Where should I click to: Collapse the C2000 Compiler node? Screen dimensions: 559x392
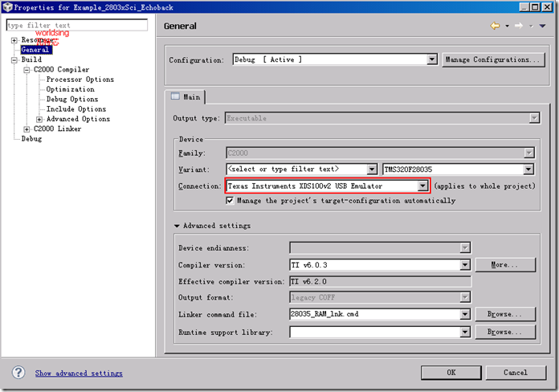coord(27,70)
